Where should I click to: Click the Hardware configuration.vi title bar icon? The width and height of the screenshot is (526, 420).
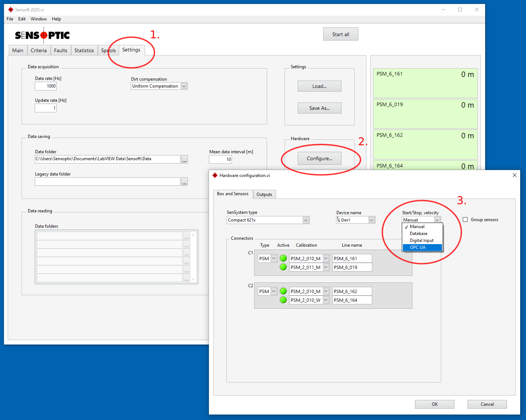[x=215, y=176]
